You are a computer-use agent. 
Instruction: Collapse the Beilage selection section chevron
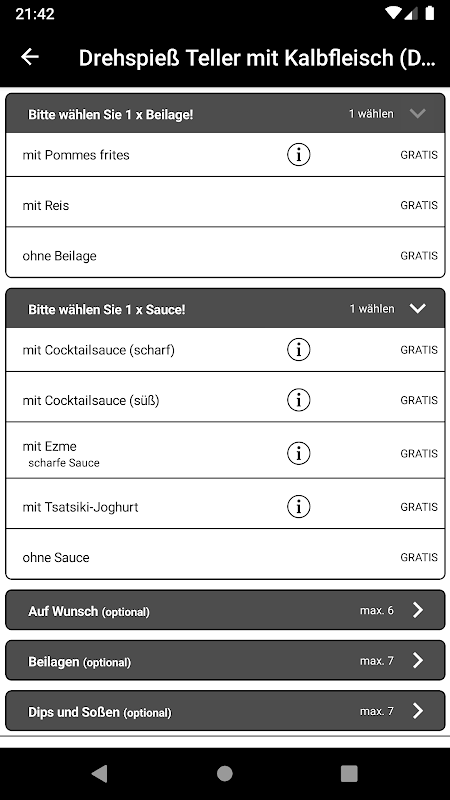click(x=417, y=114)
